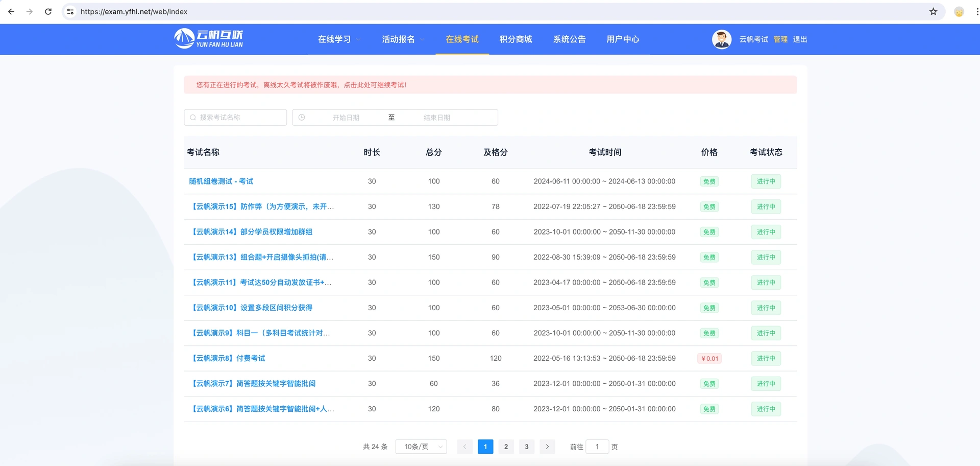Viewport: 980px width, 466px height.
Task: Open exam 【云帆演示7】简答题按关键字智能批阅
Action: 252,384
